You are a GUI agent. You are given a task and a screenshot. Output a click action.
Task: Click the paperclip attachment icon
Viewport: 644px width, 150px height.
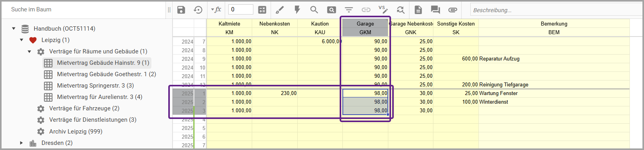[453, 10]
